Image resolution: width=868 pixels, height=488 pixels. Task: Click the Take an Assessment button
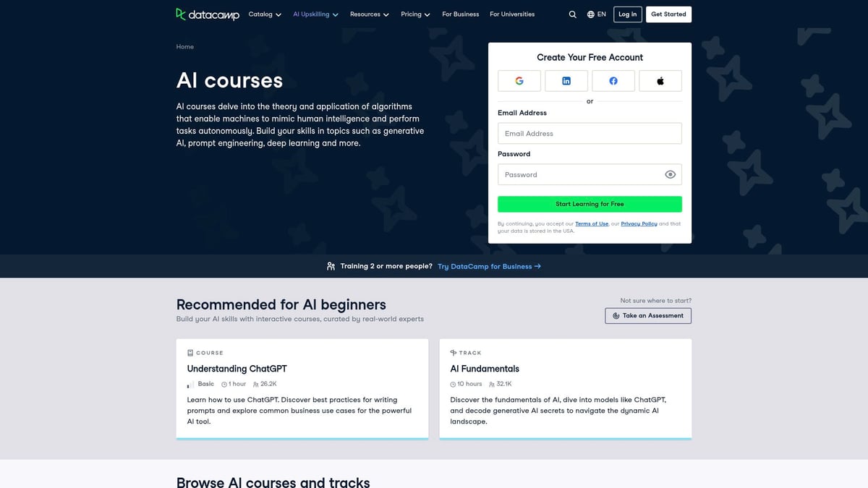click(648, 316)
